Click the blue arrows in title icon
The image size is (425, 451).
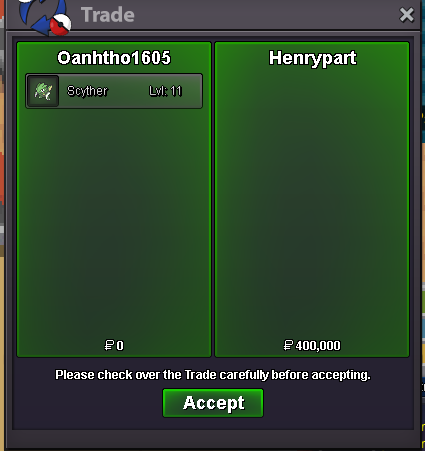tap(38, 15)
